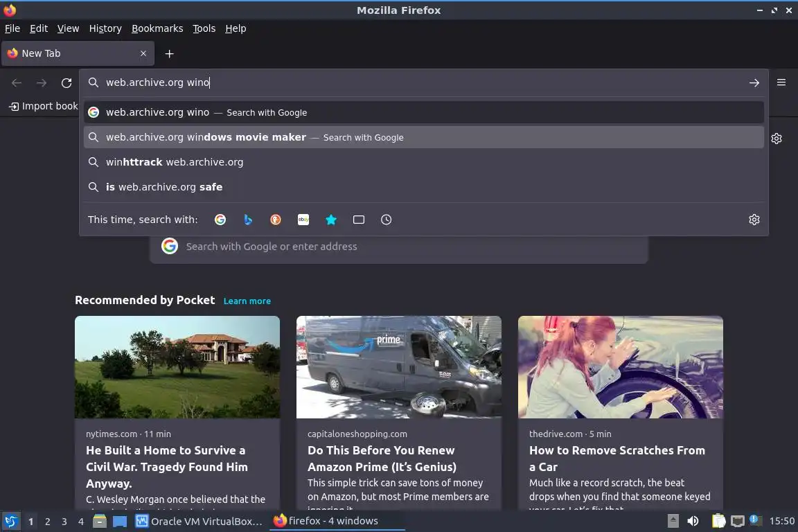Eject removable media tray icon
The height and width of the screenshot is (532, 798).
pyautogui.click(x=673, y=521)
